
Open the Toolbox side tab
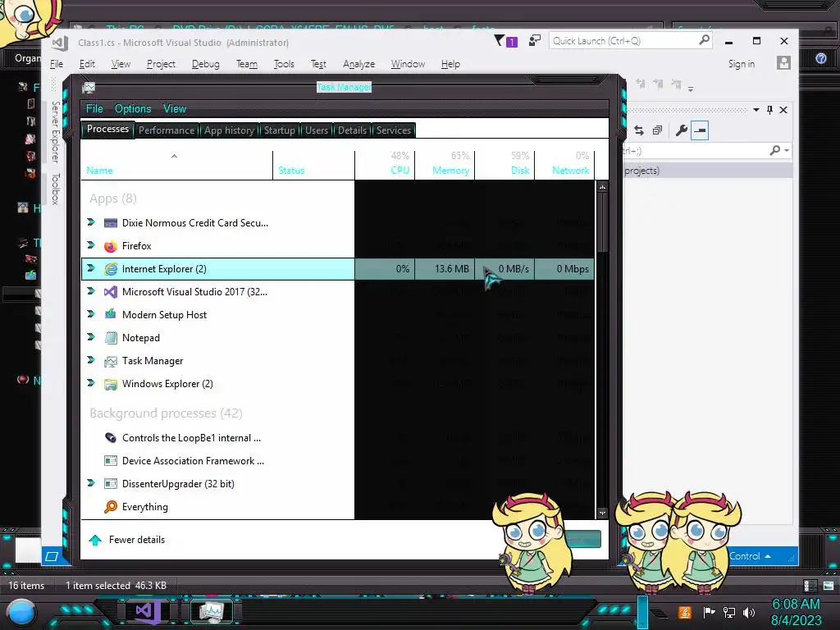[x=55, y=189]
